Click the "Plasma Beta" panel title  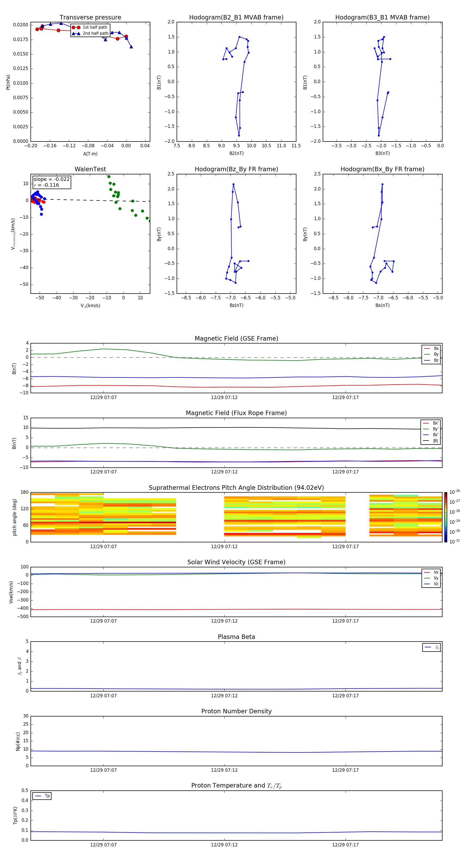(236, 637)
